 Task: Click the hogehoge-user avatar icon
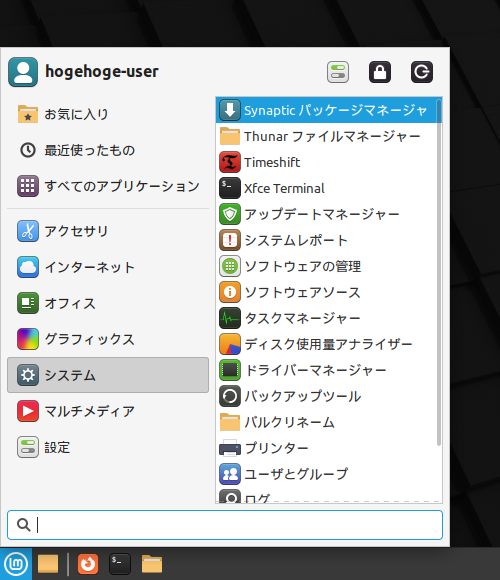tap(23, 72)
